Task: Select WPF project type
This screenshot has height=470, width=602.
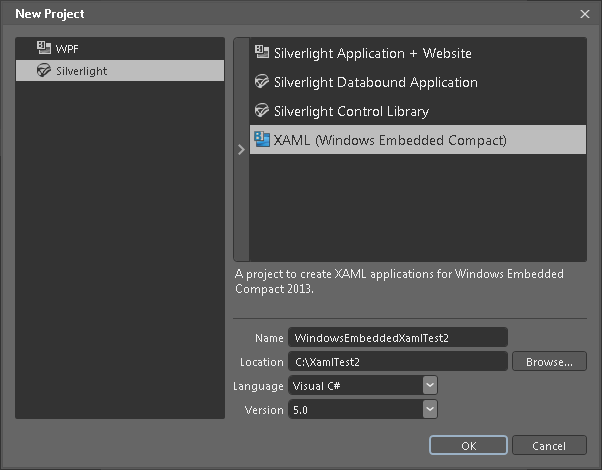Action: (120, 48)
